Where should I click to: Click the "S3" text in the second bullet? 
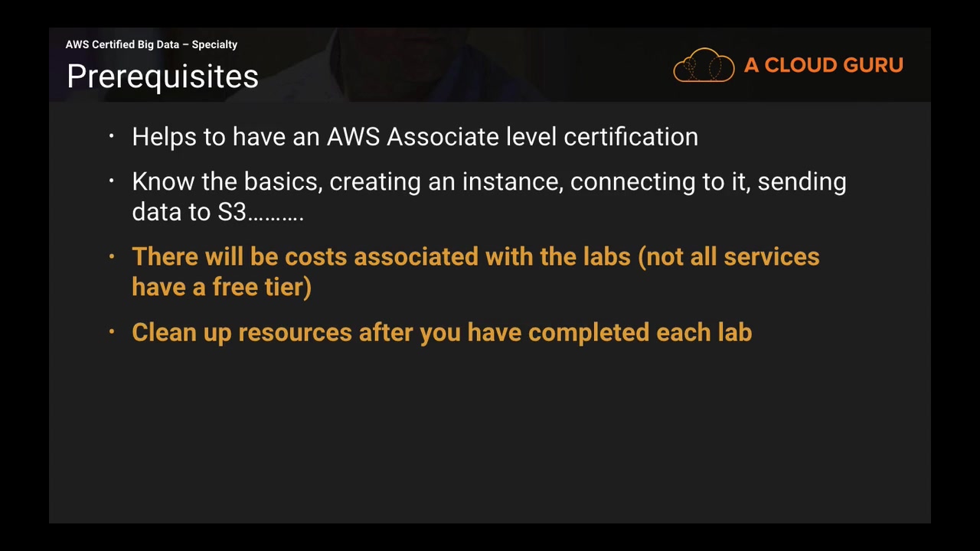pos(231,212)
